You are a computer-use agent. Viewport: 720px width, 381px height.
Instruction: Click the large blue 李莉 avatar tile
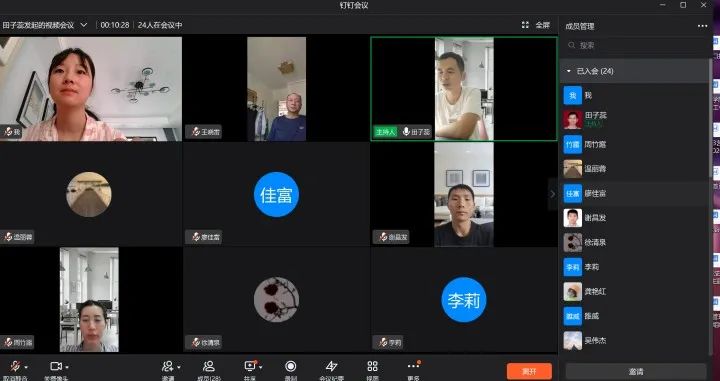[x=464, y=300]
